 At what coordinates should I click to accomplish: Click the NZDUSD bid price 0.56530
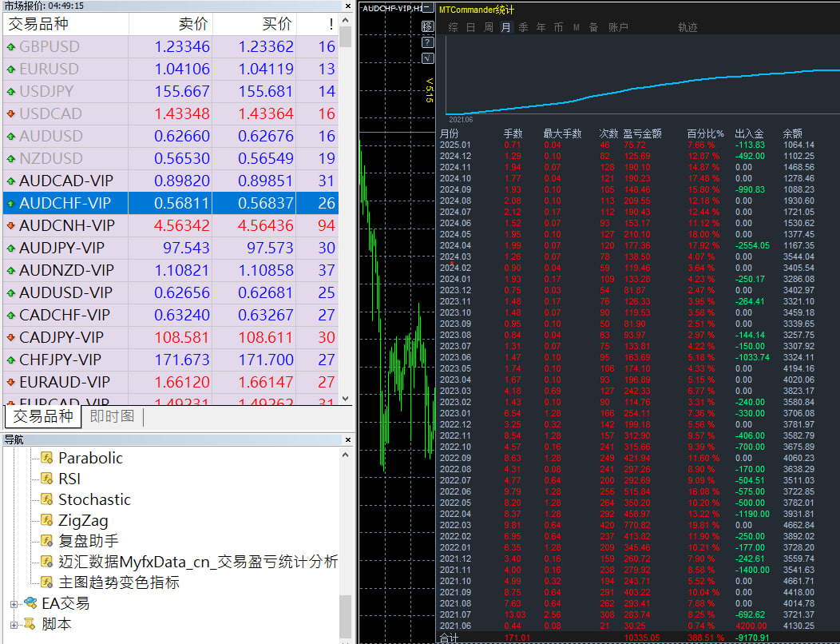pos(182,159)
